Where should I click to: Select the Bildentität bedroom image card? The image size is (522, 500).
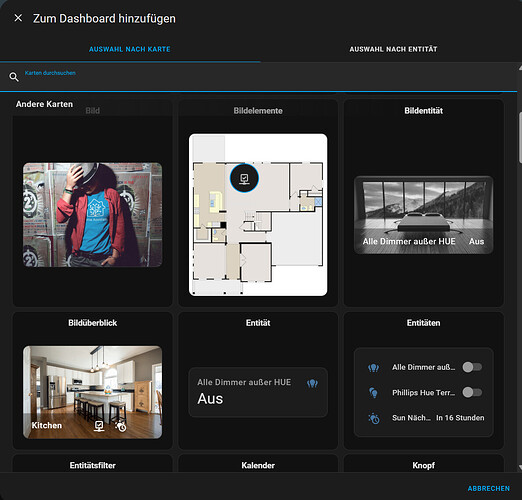424,215
